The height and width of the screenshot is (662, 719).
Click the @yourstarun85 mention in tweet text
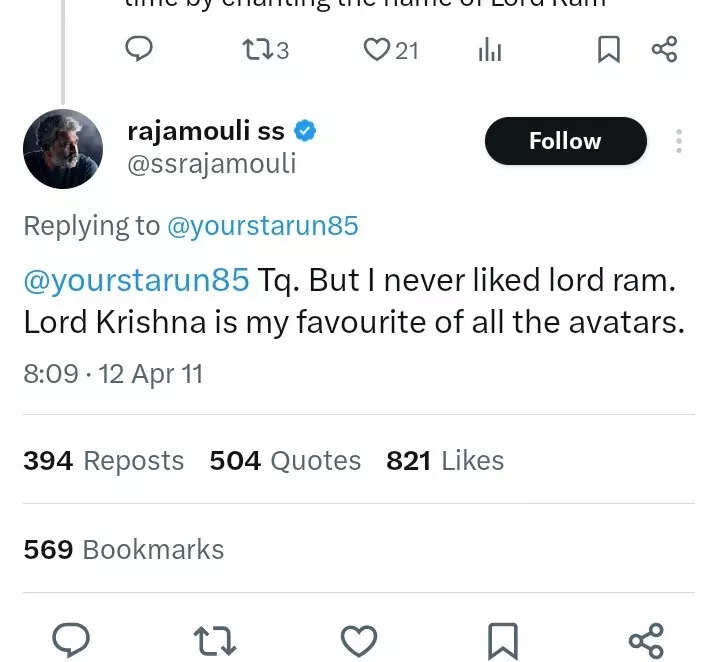136,280
